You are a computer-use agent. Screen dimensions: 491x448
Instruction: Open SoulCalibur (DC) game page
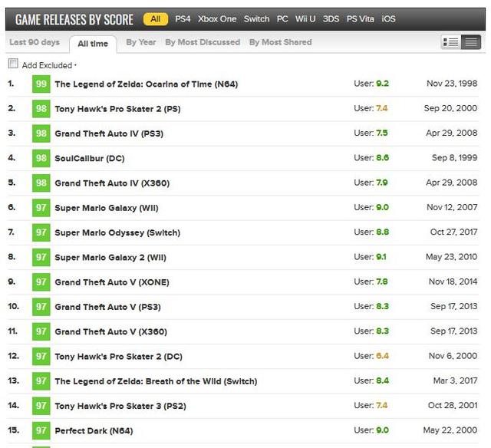pos(90,158)
